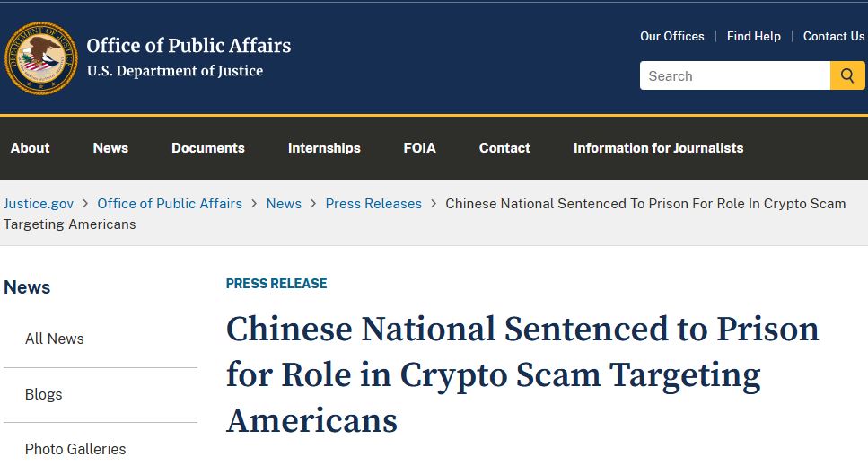
Task: Click the yellow search magnifier button
Action: click(x=847, y=76)
